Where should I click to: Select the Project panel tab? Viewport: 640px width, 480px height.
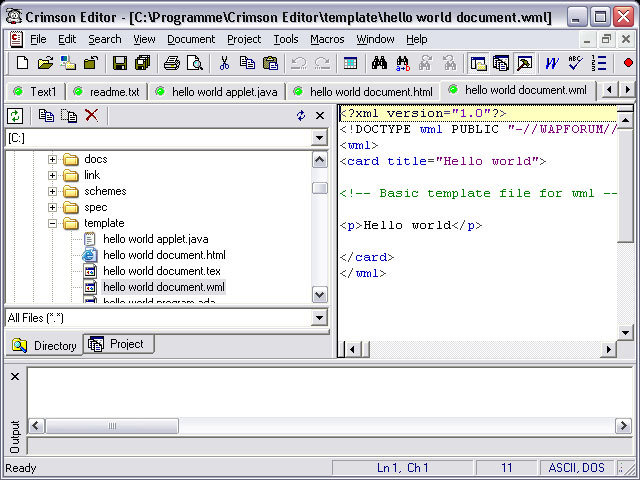pos(119,344)
